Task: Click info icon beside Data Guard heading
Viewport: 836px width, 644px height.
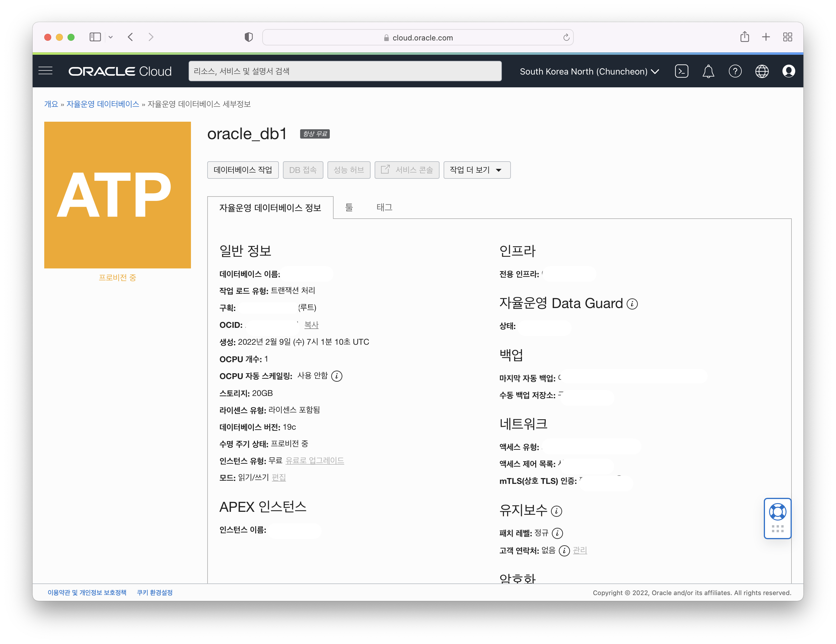Action: pyautogui.click(x=632, y=304)
